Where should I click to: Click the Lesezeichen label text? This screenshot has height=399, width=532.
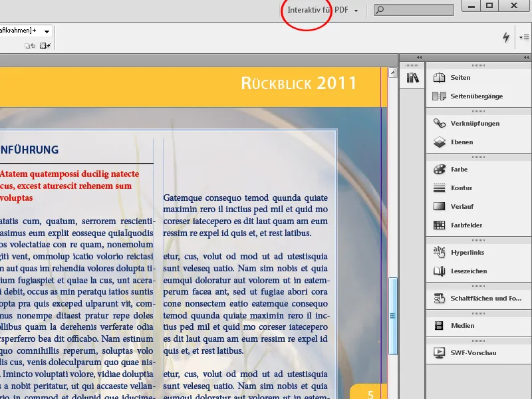click(x=469, y=271)
